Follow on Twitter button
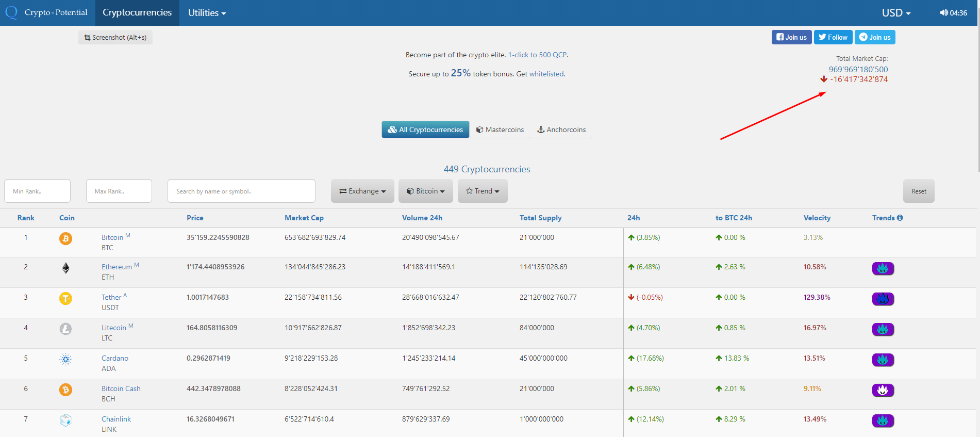Viewport: 980px width, 437px height. (x=833, y=37)
